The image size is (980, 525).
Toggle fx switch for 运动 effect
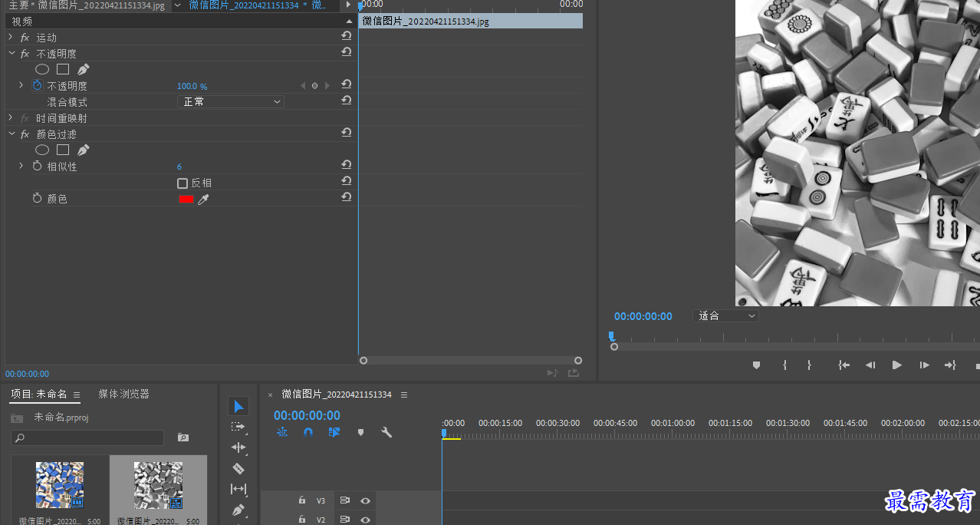(x=25, y=38)
